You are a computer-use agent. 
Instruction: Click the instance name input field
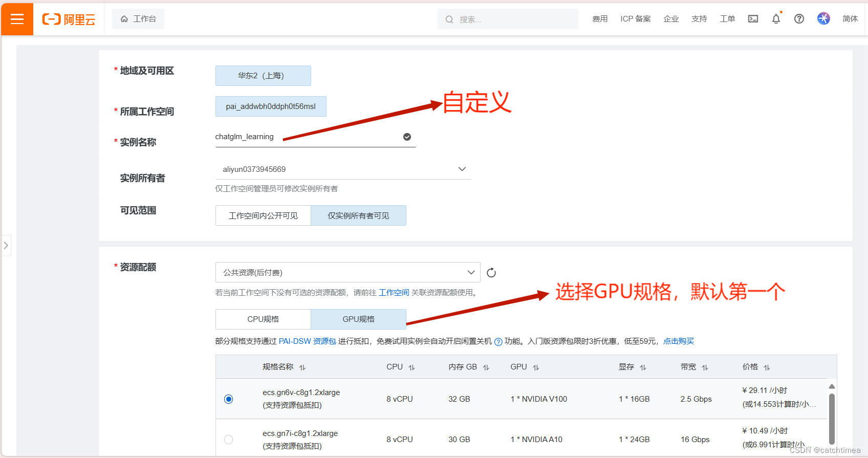click(x=315, y=137)
